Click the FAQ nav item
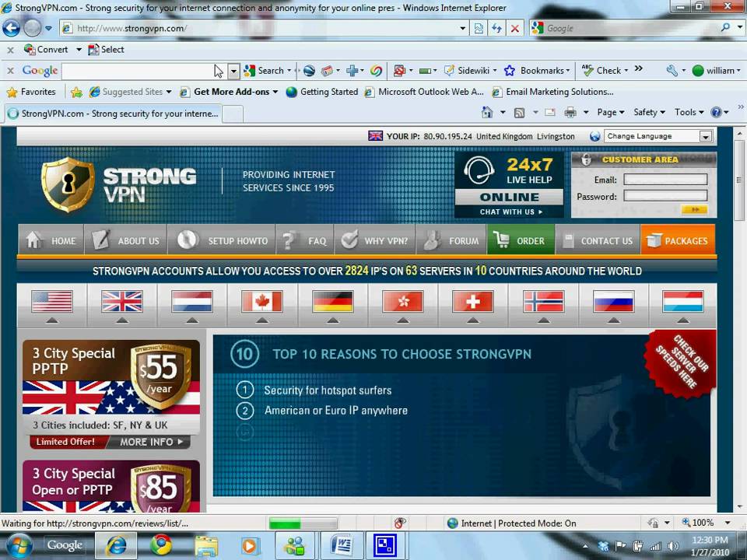747x560 pixels. (305, 240)
